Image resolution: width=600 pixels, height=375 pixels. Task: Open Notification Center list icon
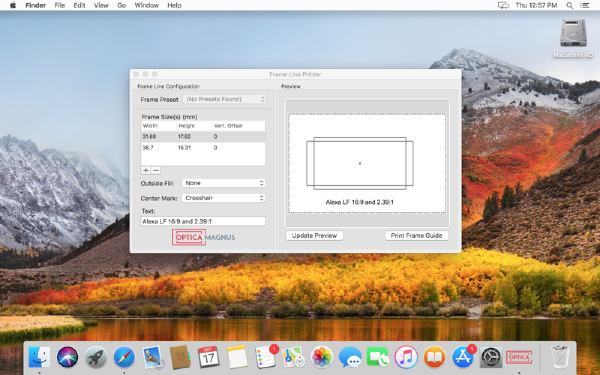[585, 5]
